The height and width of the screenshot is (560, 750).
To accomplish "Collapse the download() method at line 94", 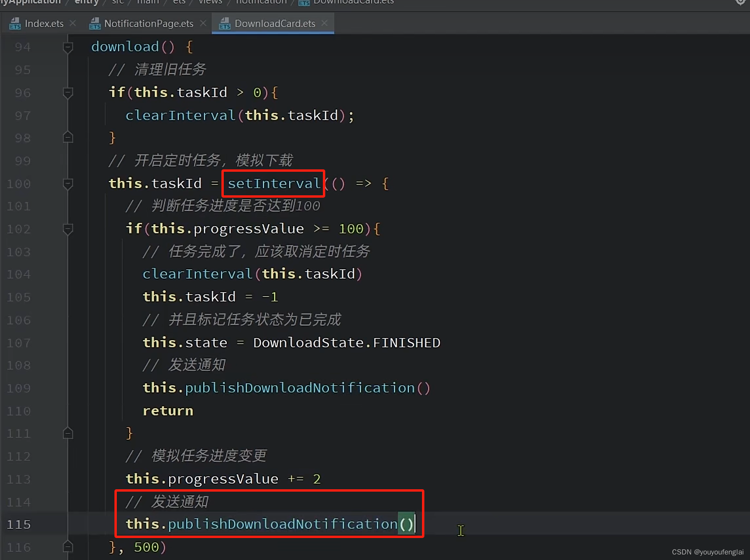I will click(68, 48).
